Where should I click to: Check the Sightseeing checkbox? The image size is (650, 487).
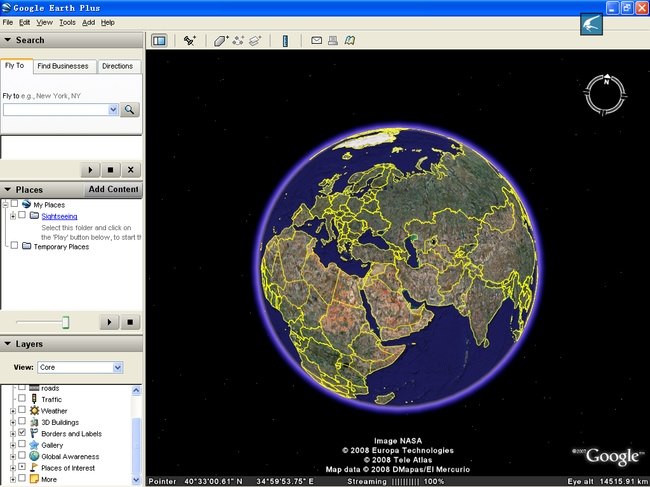tap(22, 215)
